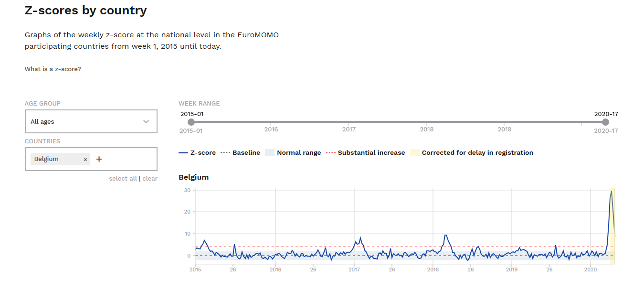Click select all countries link
Screen dimensions: 644x302
[123, 179]
